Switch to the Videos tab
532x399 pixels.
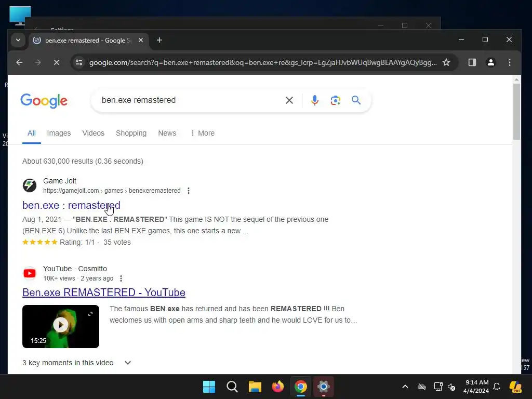[94, 133]
